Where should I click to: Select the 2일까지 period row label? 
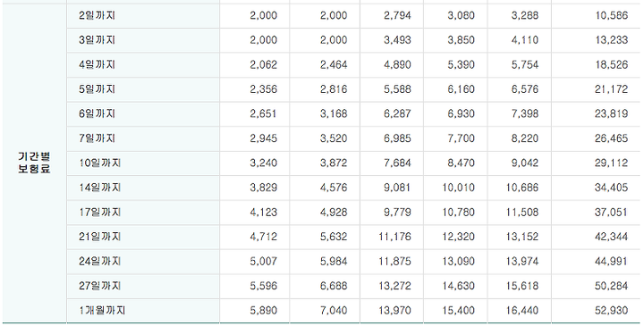97,15
